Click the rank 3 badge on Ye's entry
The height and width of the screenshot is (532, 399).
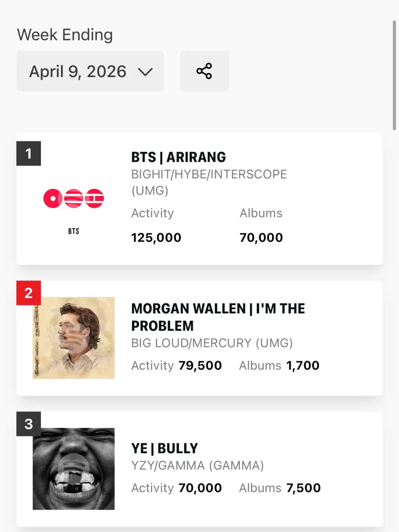click(x=29, y=423)
